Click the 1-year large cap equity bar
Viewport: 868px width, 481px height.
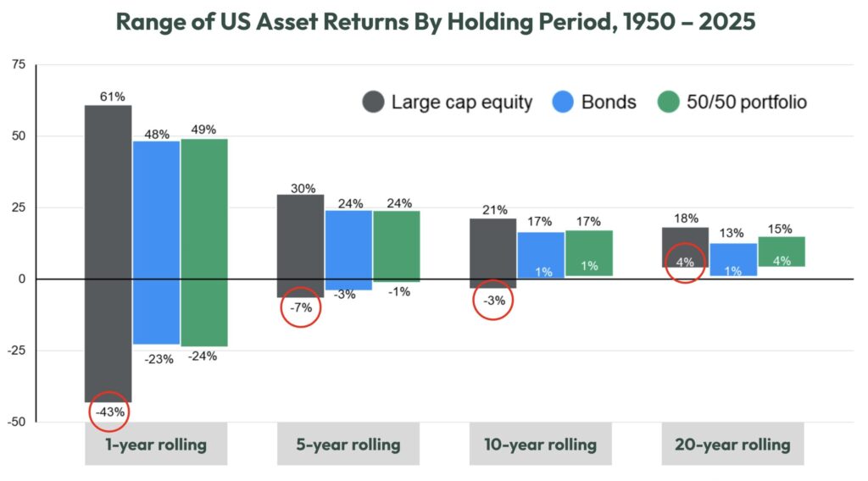pos(108,254)
